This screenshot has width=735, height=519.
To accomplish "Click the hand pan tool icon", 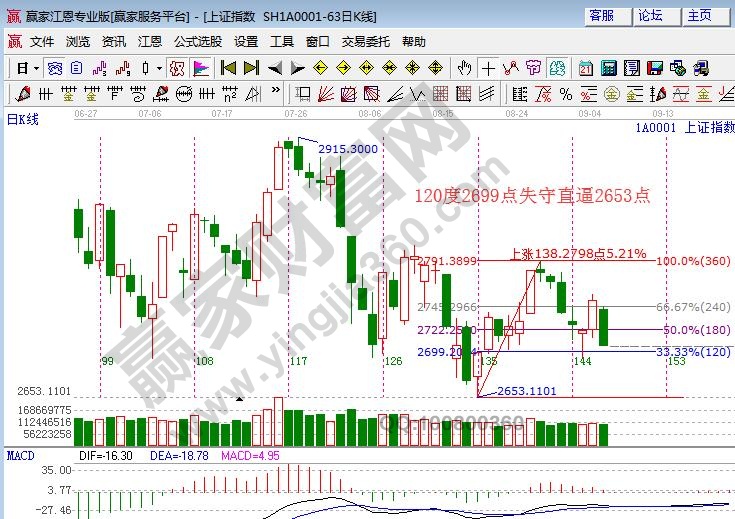I will tap(464, 68).
